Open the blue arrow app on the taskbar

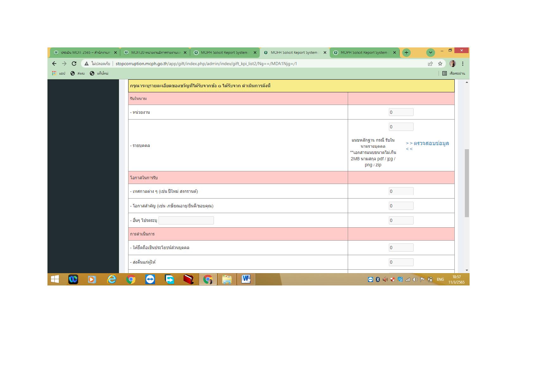(x=170, y=279)
